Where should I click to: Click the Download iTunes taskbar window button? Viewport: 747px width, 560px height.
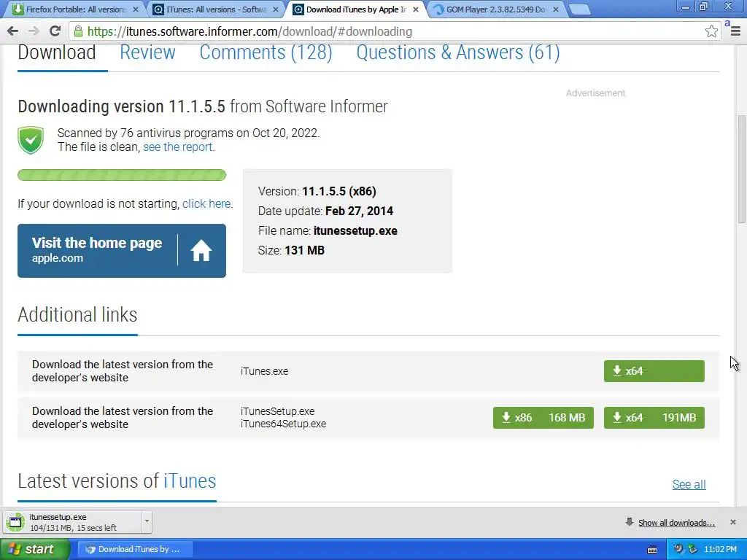[135, 549]
